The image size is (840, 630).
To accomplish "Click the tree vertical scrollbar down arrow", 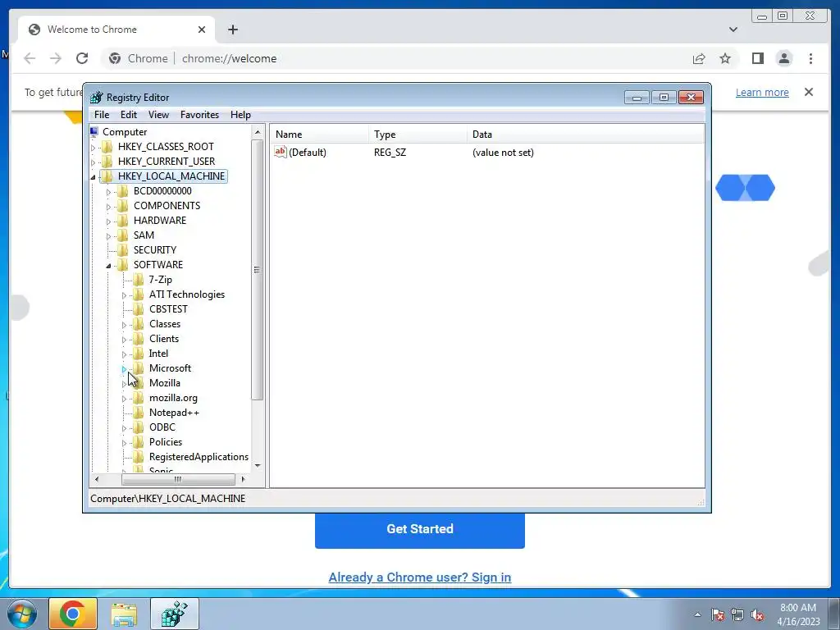I will (x=258, y=466).
